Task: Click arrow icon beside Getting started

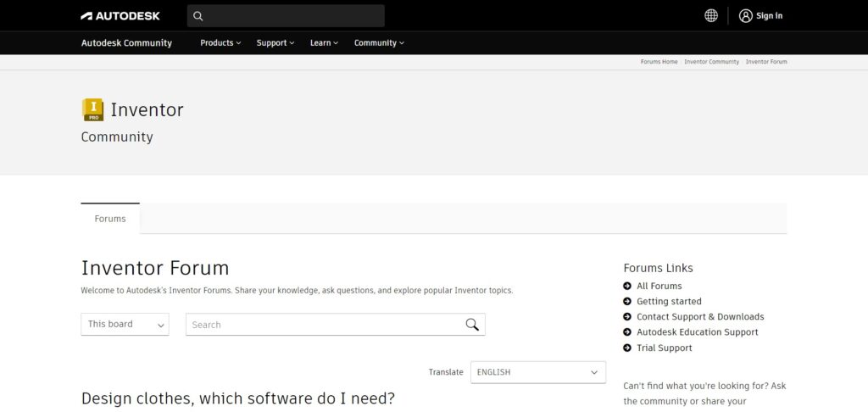Action: [627, 301]
